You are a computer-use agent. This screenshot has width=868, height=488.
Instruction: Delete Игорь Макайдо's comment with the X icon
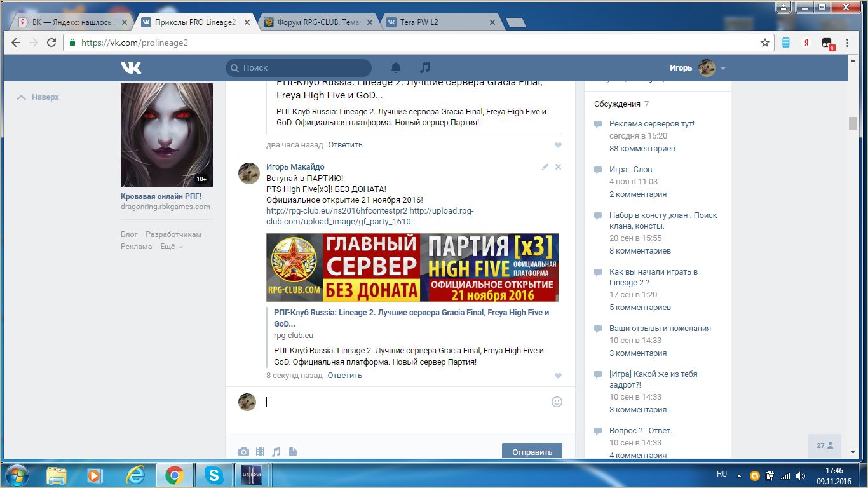pyautogui.click(x=558, y=166)
